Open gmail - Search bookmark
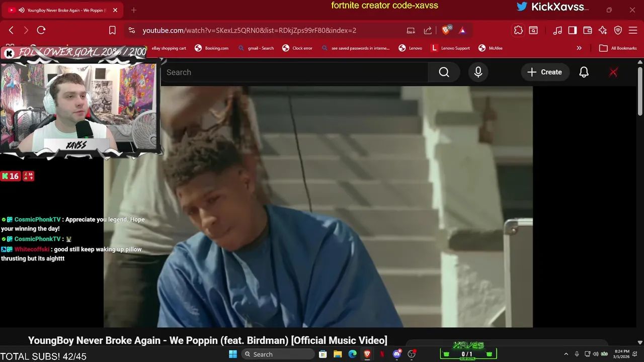Viewport: 644px width, 362px height. point(256,48)
